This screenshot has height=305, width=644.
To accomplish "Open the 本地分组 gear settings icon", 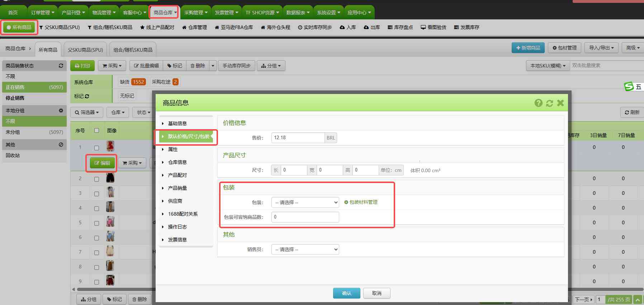I will tap(61, 111).
